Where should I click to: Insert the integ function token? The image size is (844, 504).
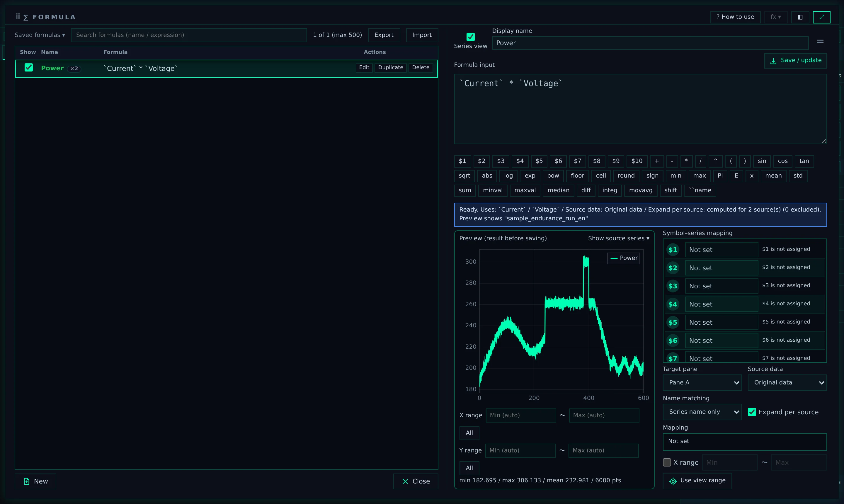pyautogui.click(x=610, y=190)
